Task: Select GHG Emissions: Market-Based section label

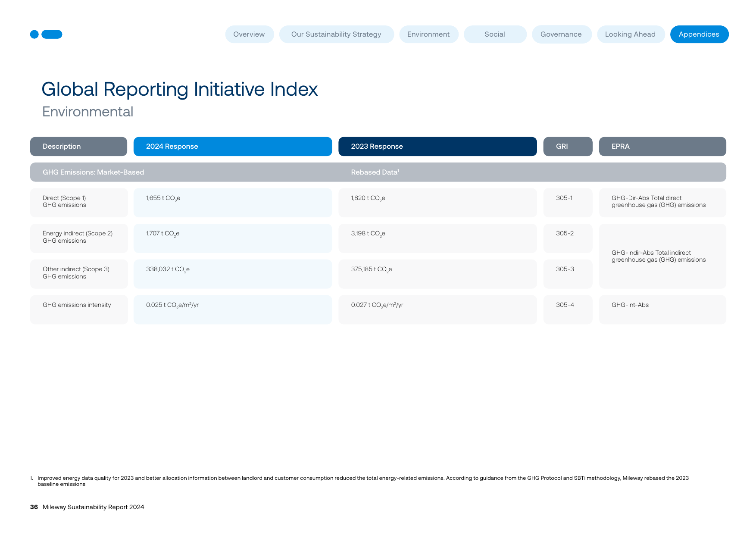Action: [93, 172]
